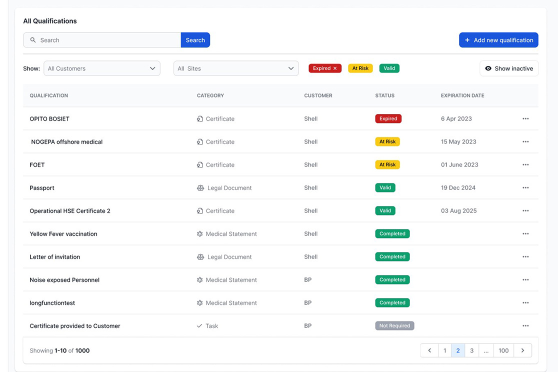Click Legal Document icon in Letter of invitation row
This screenshot has width=558, height=372.
(200, 257)
